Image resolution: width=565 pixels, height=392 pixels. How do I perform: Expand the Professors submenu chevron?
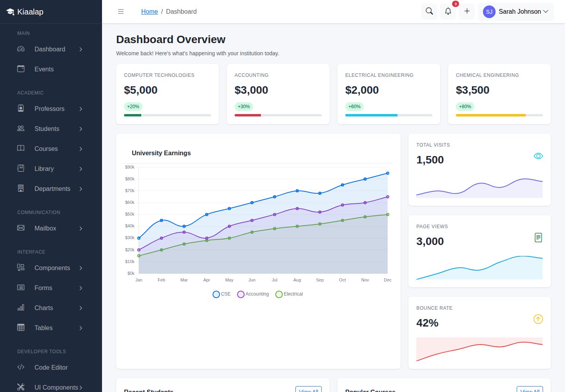pyautogui.click(x=81, y=109)
